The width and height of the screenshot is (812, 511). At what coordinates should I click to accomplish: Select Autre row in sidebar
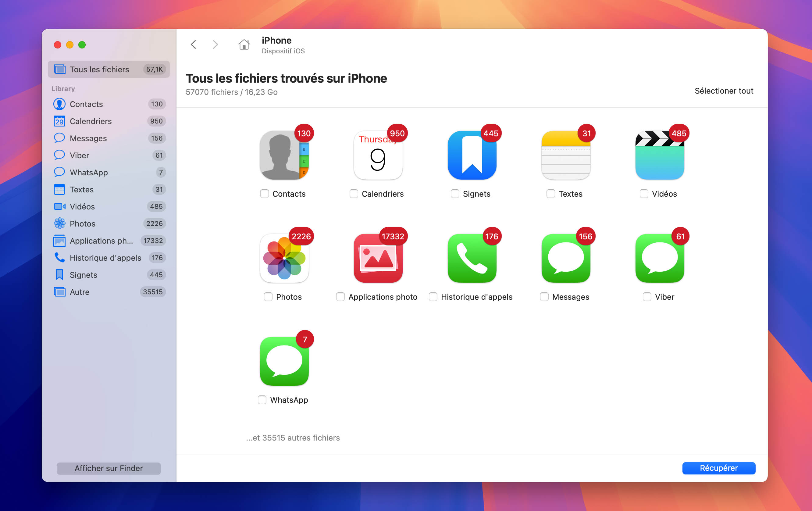tap(109, 292)
